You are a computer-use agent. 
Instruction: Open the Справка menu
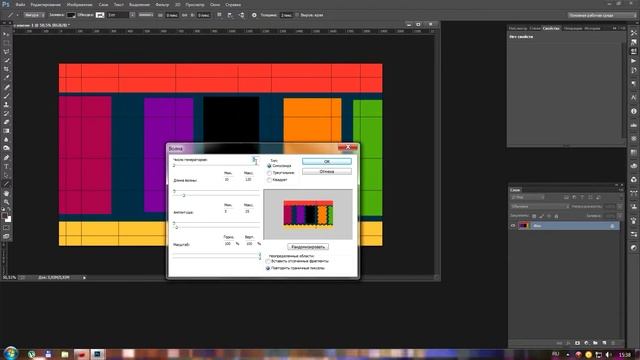[x=233, y=5]
